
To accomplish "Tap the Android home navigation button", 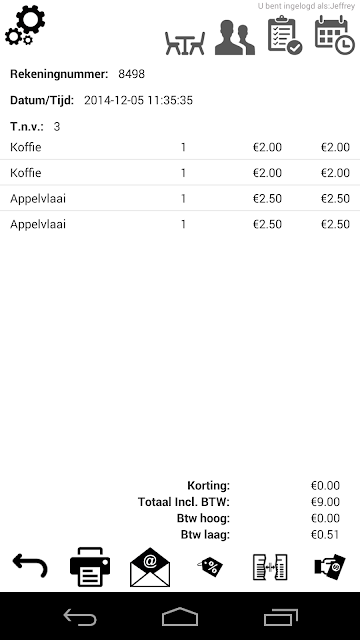I will 180,617.
